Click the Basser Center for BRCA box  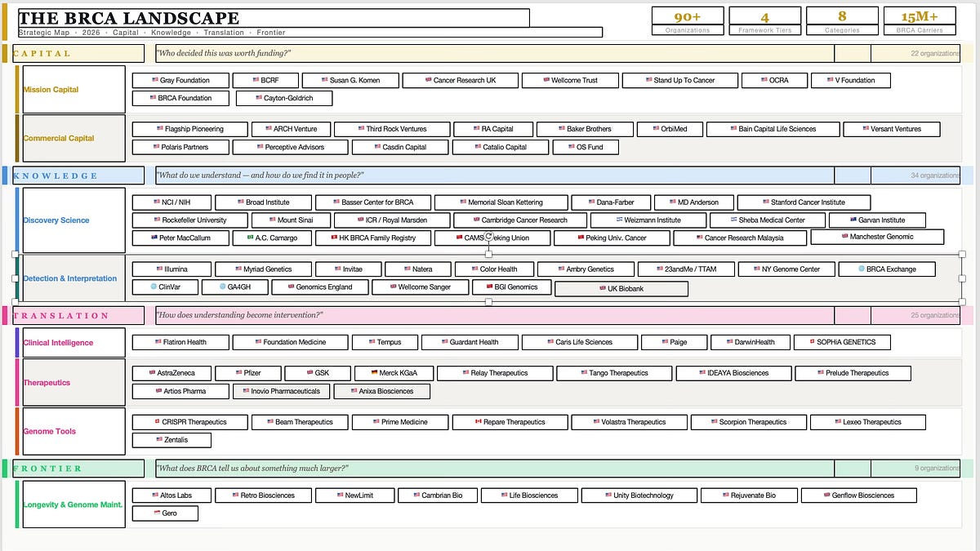click(x=372, y=202)
